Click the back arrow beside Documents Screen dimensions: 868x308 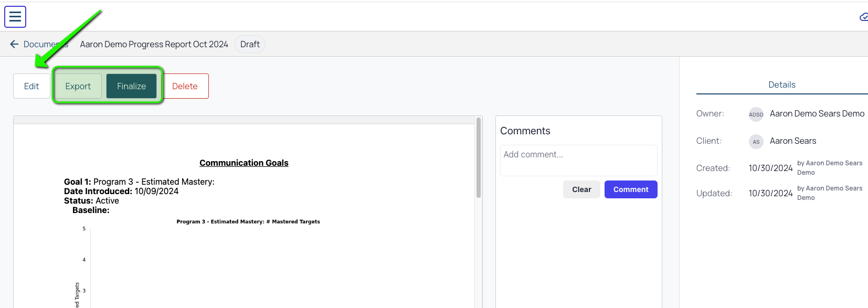14,44
